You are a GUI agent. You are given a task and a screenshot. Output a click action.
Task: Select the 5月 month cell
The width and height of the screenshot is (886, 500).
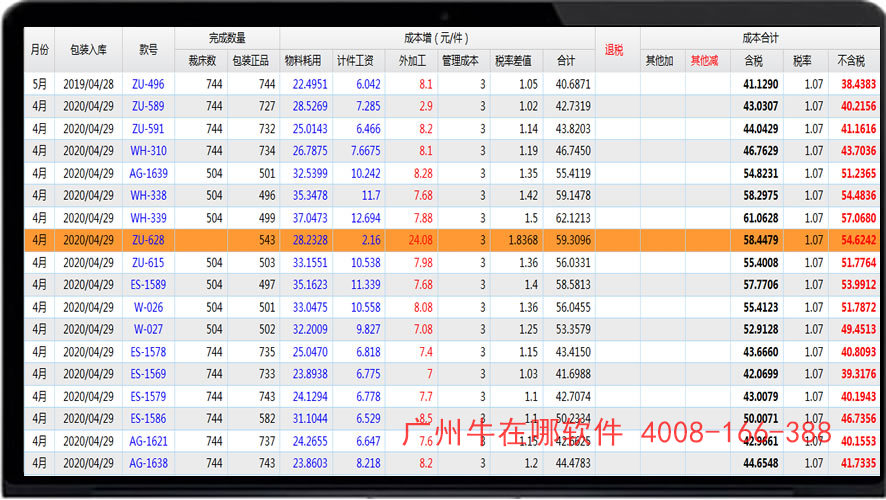pyautogui.click(x=40, y=84)
